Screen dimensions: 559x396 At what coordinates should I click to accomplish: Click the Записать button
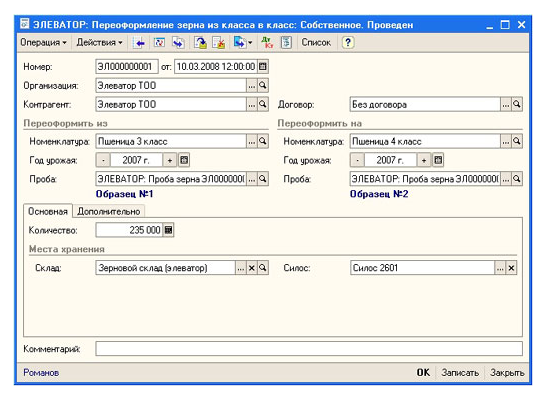pyautogui.click(x=460, y=373)
